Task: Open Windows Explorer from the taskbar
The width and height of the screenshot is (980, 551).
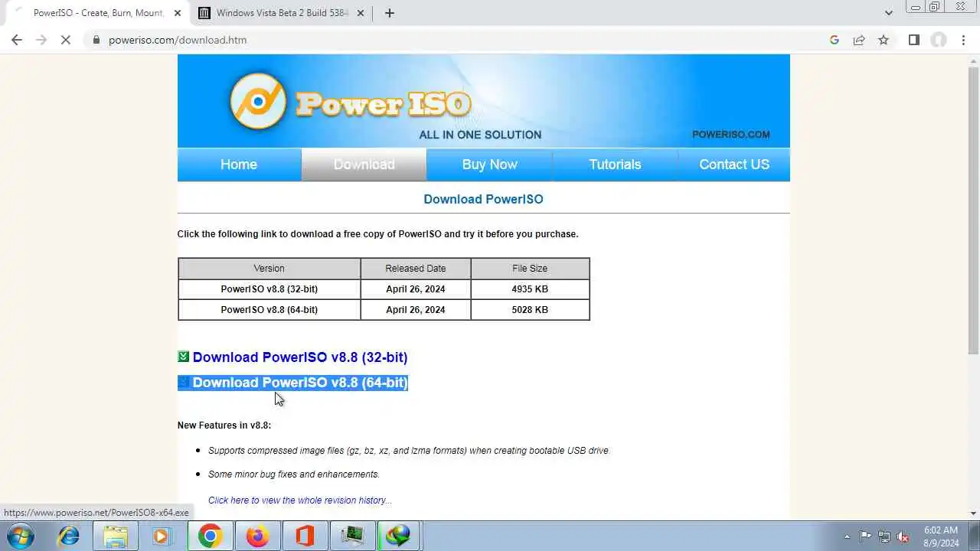Action: (116, 536)
